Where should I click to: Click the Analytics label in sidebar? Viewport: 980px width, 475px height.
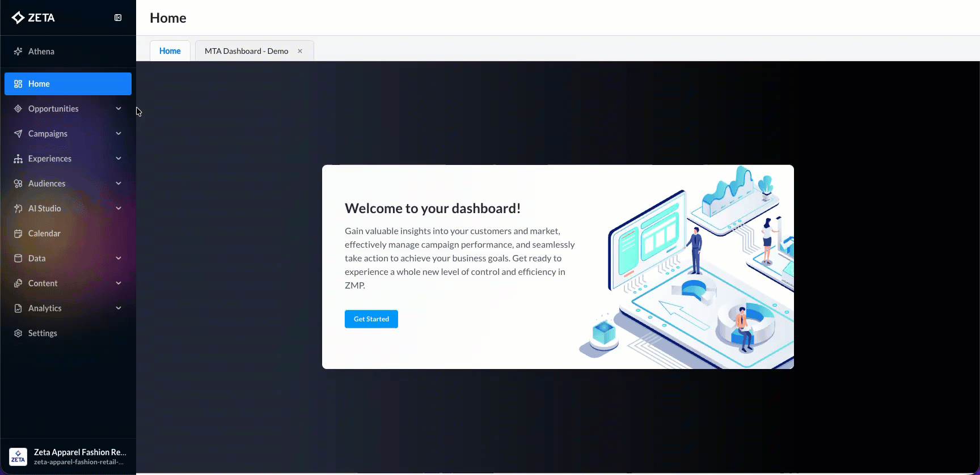(45, 308)
